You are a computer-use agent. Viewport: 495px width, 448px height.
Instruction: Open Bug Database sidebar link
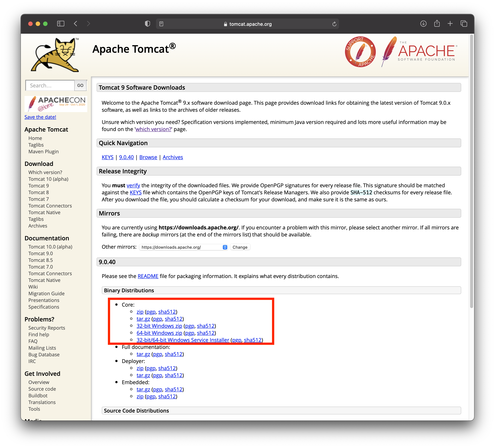(x=44, y=354)
